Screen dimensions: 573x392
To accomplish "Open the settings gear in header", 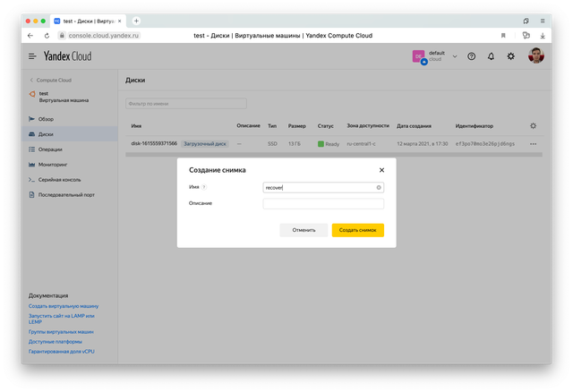I will [510, 56].
